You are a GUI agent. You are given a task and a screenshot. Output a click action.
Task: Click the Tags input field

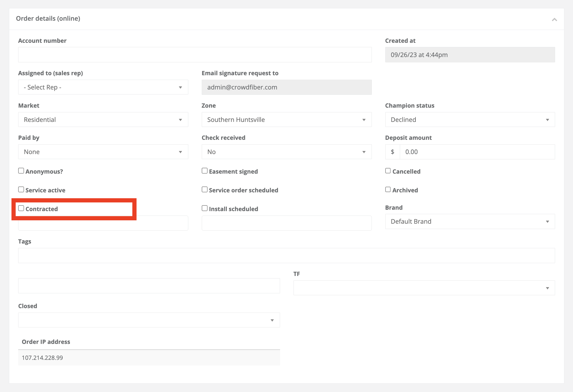pyautogui.click(x=286, y=256)
